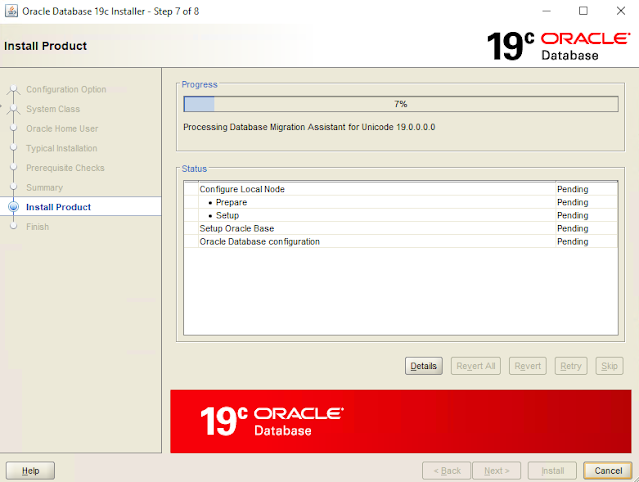Open Help for the installer
The image size is (639, 482).
pyautogui.click(x=30, y=471)
